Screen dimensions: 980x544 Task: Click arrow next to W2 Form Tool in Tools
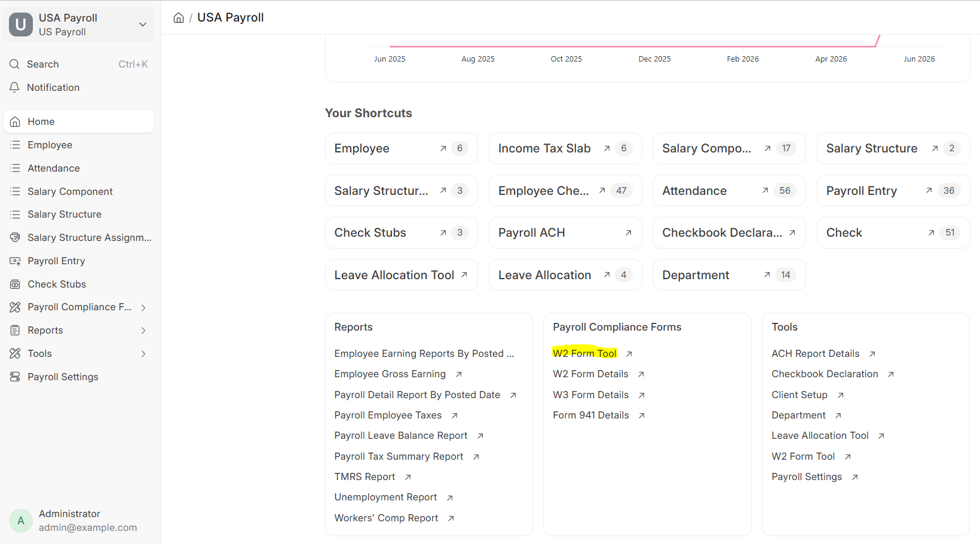[x=847, y=457]
